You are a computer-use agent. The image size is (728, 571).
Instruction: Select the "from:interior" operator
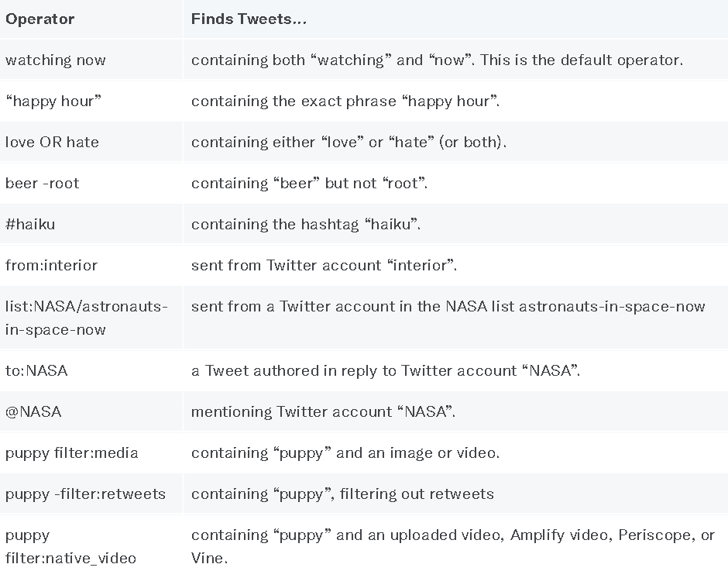coord(51,266)
